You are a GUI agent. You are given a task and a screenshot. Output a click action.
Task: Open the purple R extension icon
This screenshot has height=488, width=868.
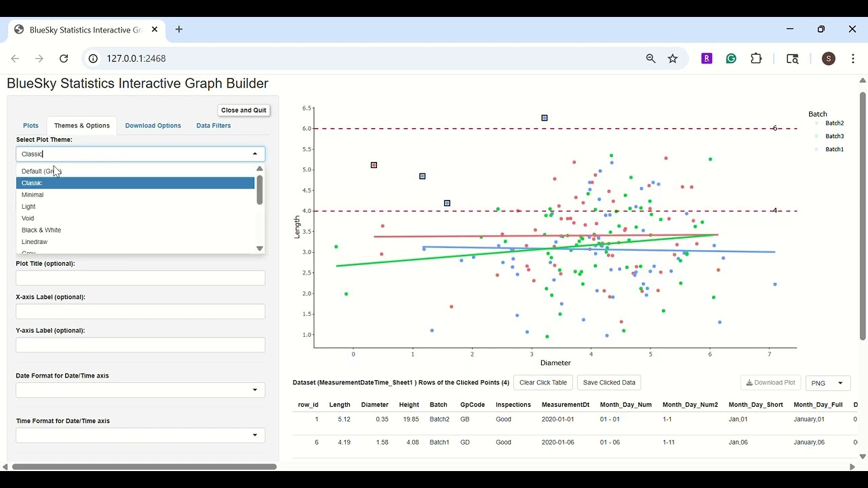pos(707,59)
